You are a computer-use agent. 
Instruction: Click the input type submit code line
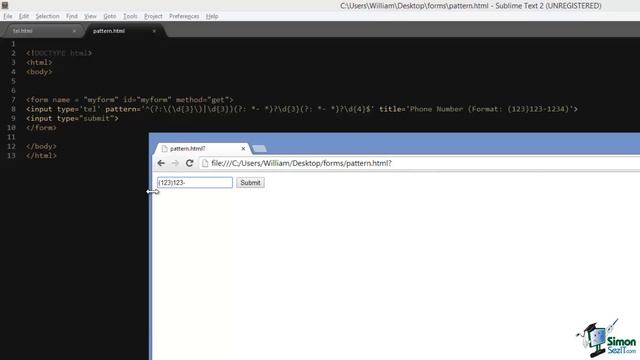pyautogui.click(x=72, y=118)
